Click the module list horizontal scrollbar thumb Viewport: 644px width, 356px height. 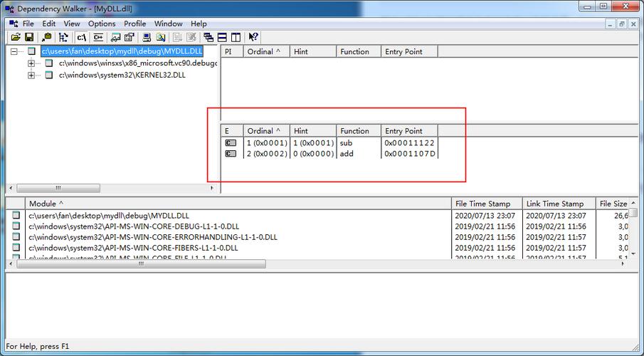coord(142,264)
